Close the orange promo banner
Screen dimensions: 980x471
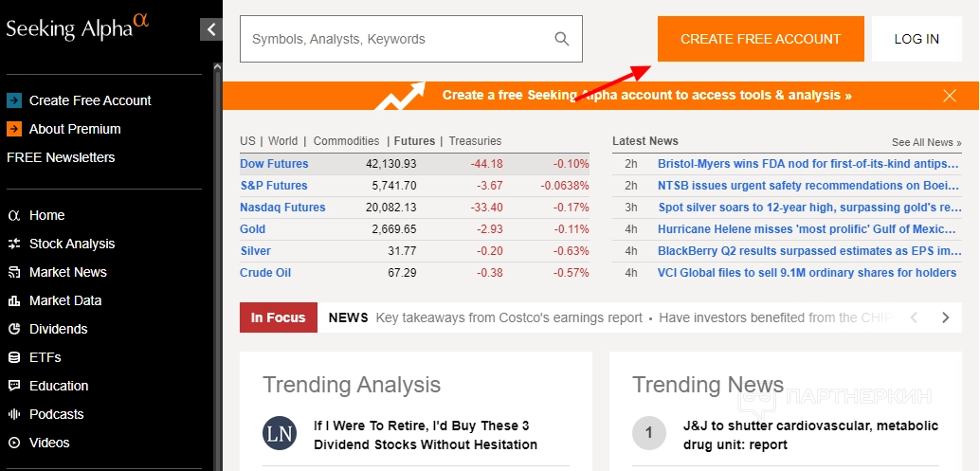pyautogui.click(x=950, y=96)
